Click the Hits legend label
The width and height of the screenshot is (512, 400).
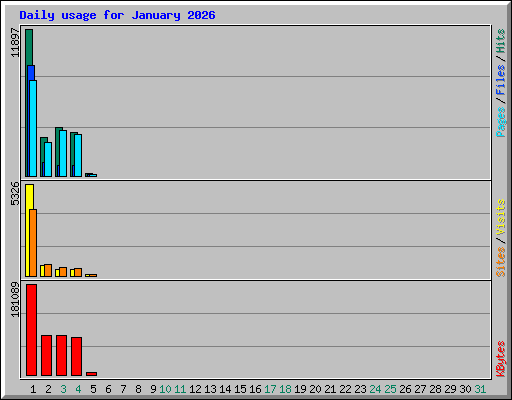(500, 41)
